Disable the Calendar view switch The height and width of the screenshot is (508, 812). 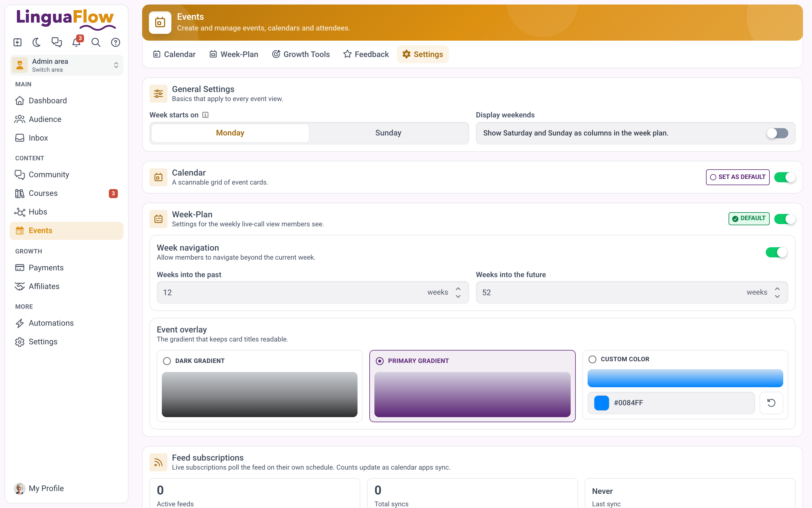pyautogui.click(x=784, y=177)
